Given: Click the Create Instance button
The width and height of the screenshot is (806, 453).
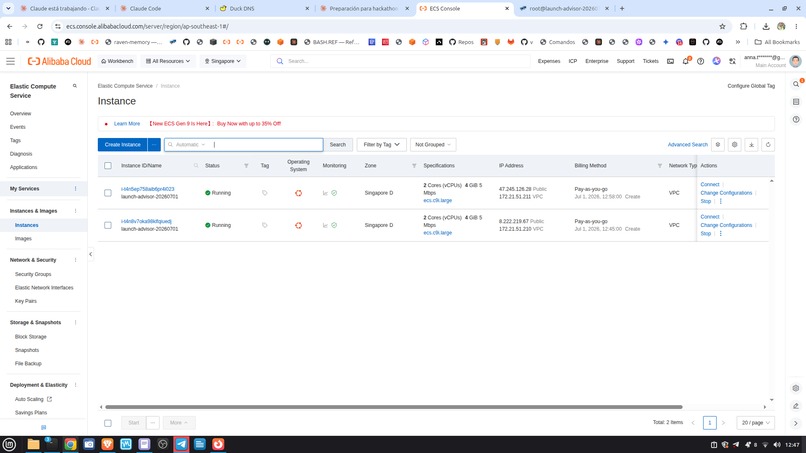Looking at the screenshot, I should tap(122, 144).
